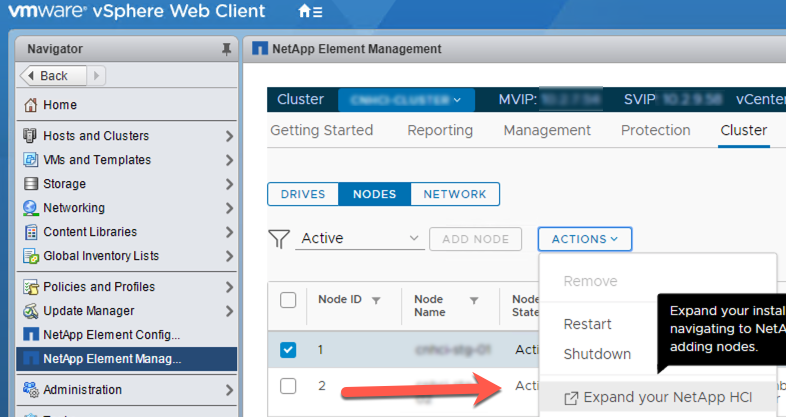This screenshot has height=417, width=786.
Task: Click the Node Name column header
Action: [x=430, y=306]
